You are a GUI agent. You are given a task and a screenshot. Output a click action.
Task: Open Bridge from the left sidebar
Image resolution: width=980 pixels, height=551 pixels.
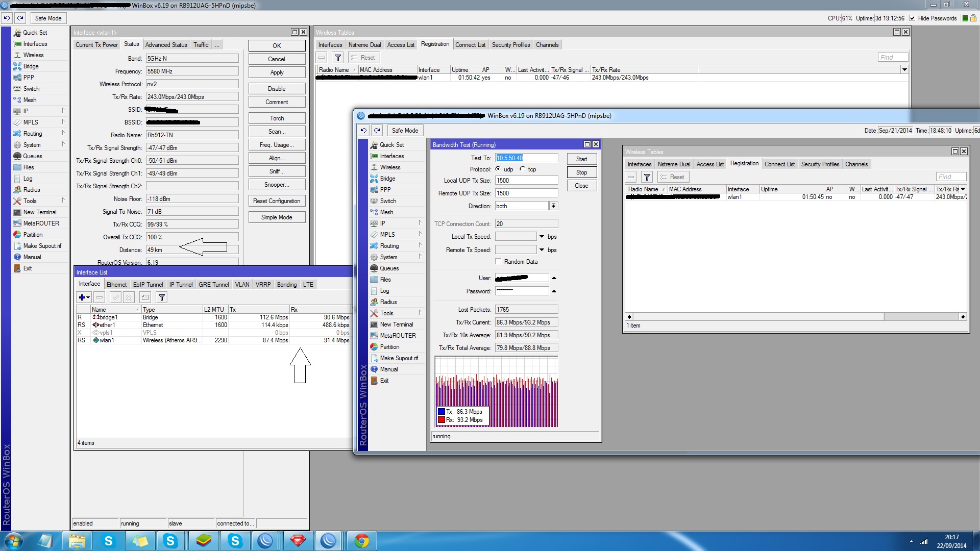click(31, 66)
